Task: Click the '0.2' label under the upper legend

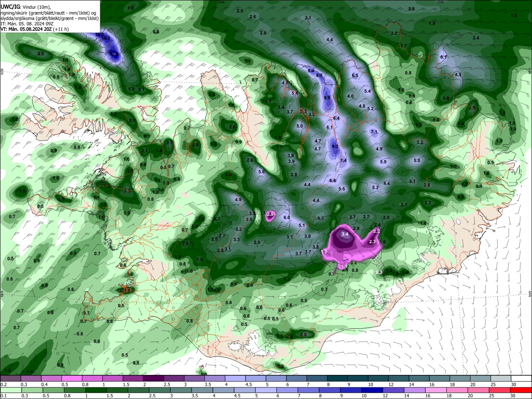Action: [3, 384]
